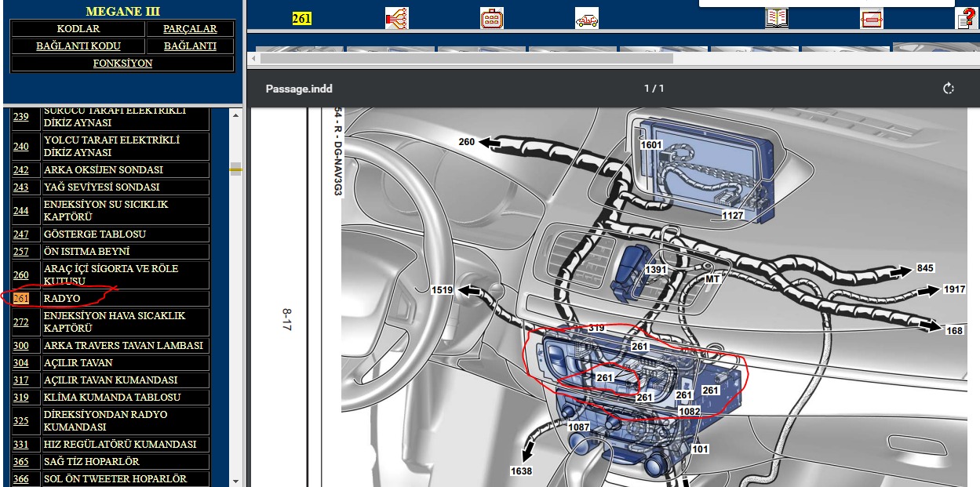
Task: Click GÖSTERGE TABLOSU entry
Action: tap(95, 234)
